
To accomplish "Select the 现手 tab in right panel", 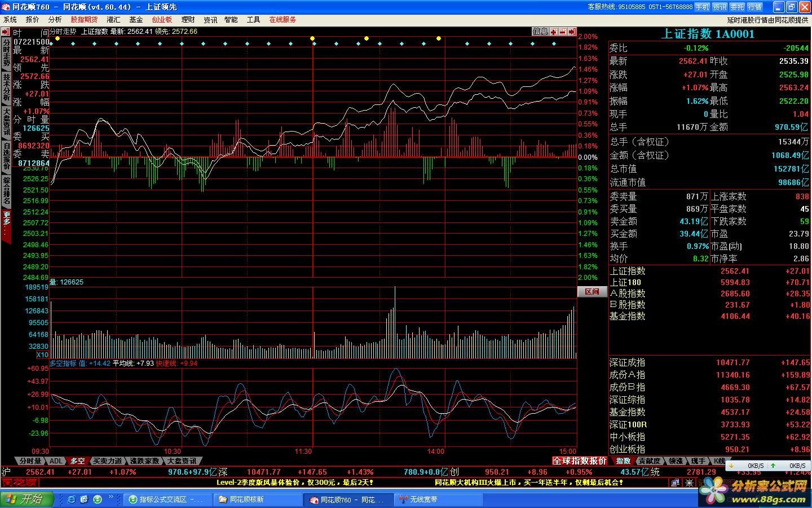I will (698, 461).
